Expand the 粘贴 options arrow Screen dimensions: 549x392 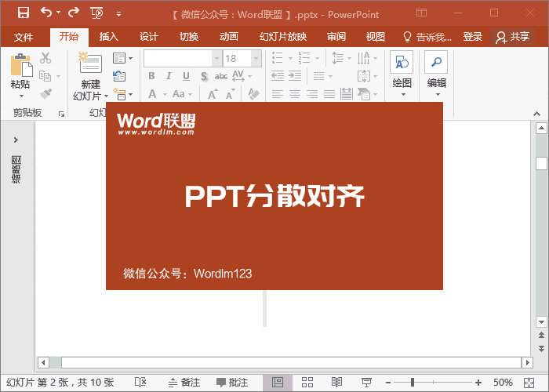(21, 96)
